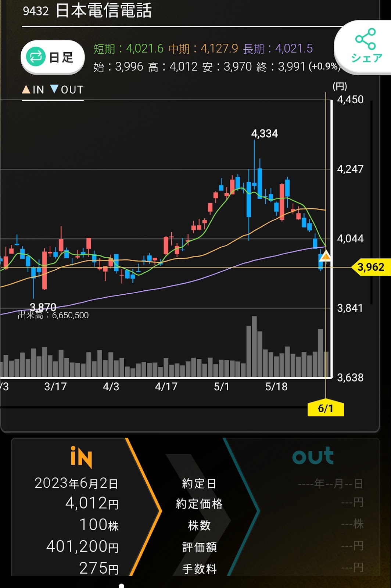
Task: Tap the IN share count 100株
Action: (99, 525)
